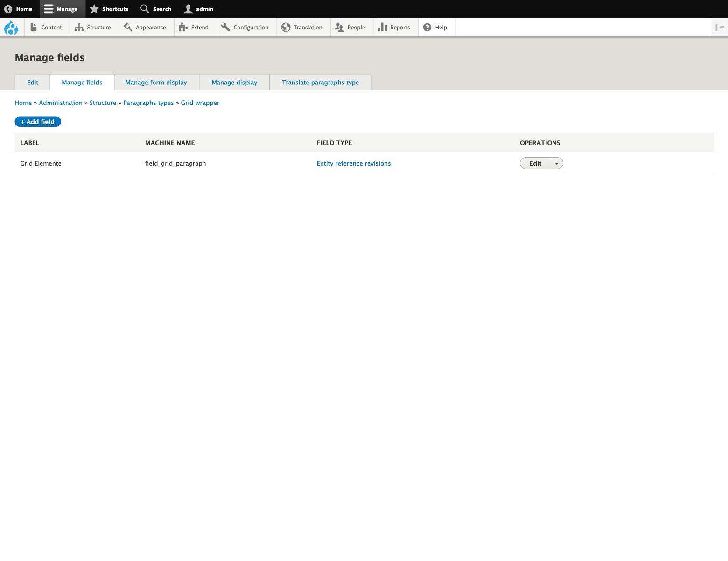Click the admin user menu

pyautogui.click(x=198, y=9)
